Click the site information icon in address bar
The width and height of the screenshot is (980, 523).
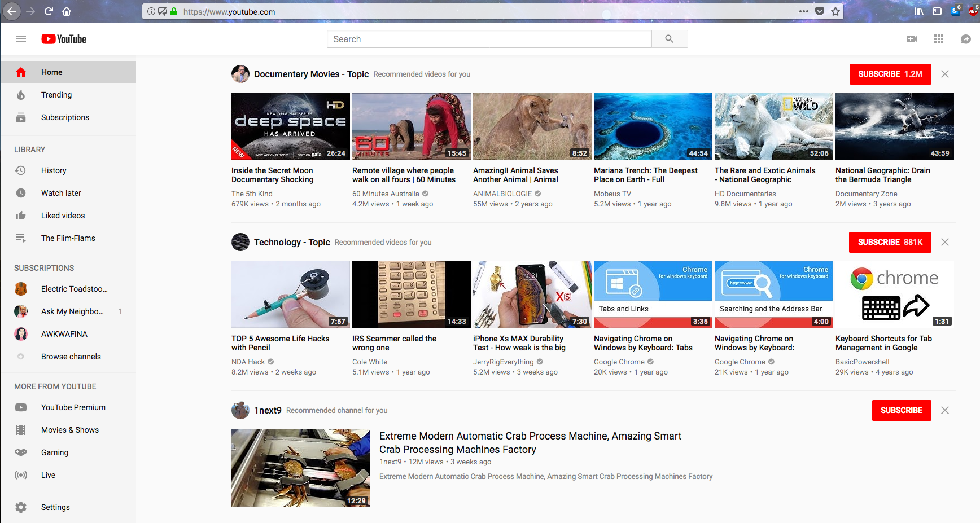[151, 11]
